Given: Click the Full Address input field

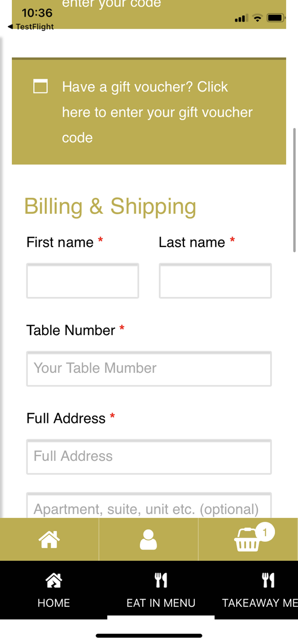Looking at the screenshot, I should (149, 457).
